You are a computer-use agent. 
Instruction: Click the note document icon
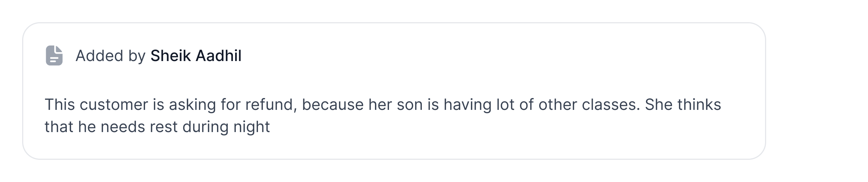click(54, 56)
